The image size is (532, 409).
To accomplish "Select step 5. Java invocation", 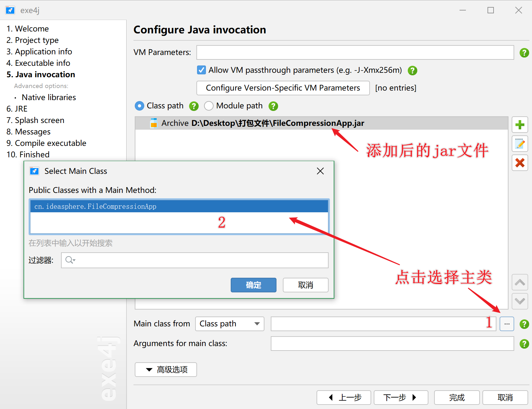I will 41,74.
